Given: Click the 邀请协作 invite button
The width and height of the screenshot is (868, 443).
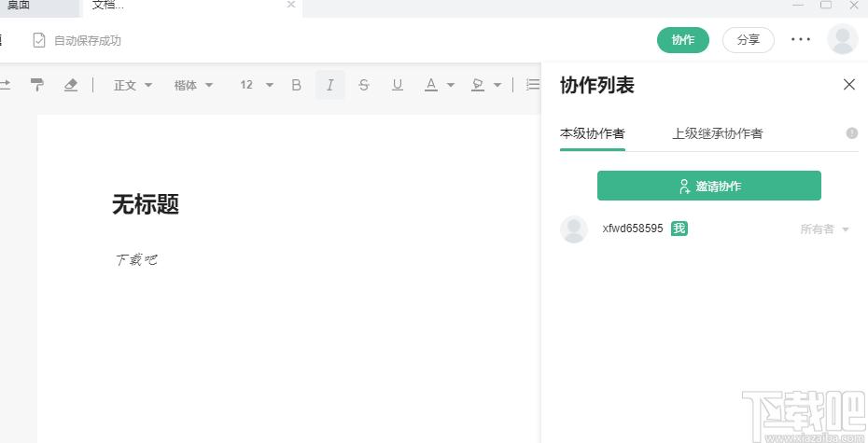Looking at the screenshot, I should pos(709,186).
